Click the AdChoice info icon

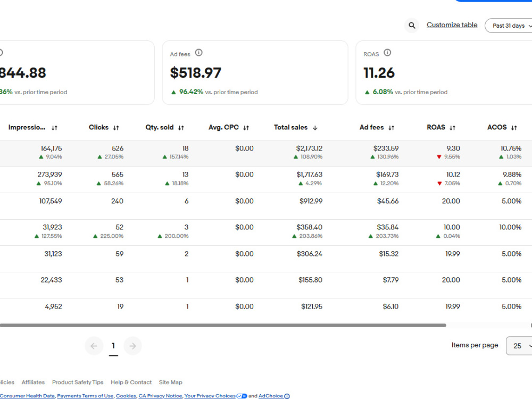click(287, 396)
